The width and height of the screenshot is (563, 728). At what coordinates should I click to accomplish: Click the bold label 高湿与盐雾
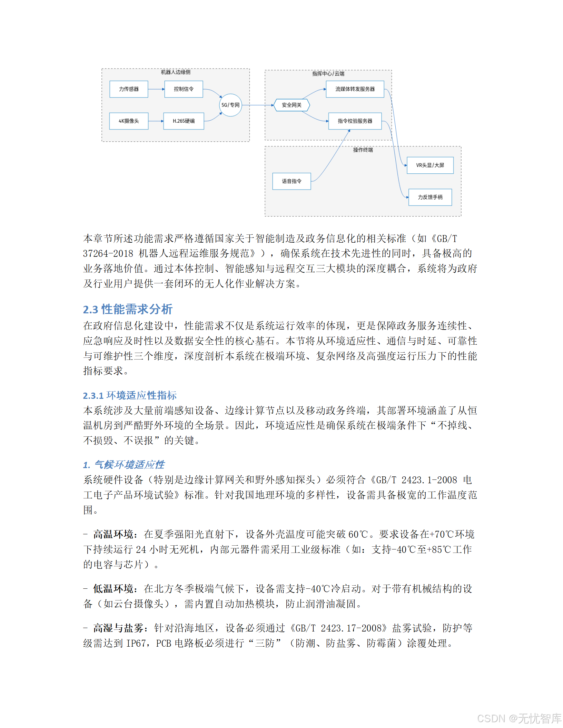click(118, 628)
